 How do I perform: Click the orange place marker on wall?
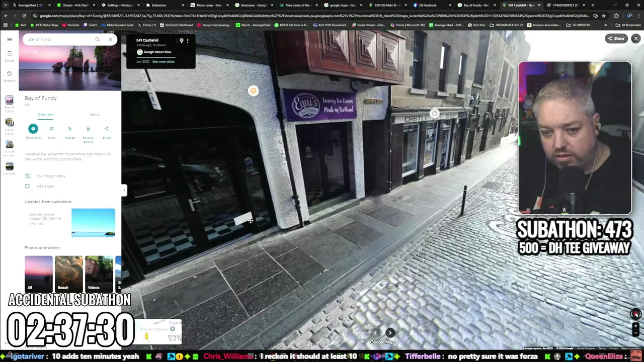pyautogui.click(x=253, y=90)
